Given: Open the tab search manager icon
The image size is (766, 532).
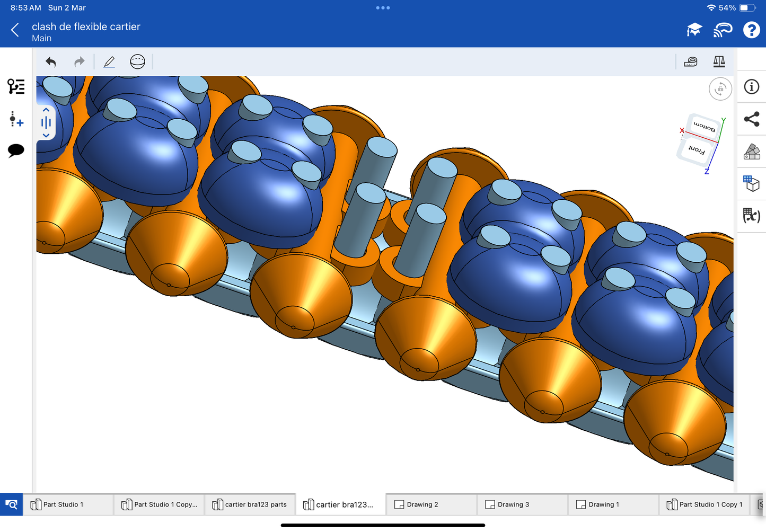Looking at the screenshot, I should 11,504.
